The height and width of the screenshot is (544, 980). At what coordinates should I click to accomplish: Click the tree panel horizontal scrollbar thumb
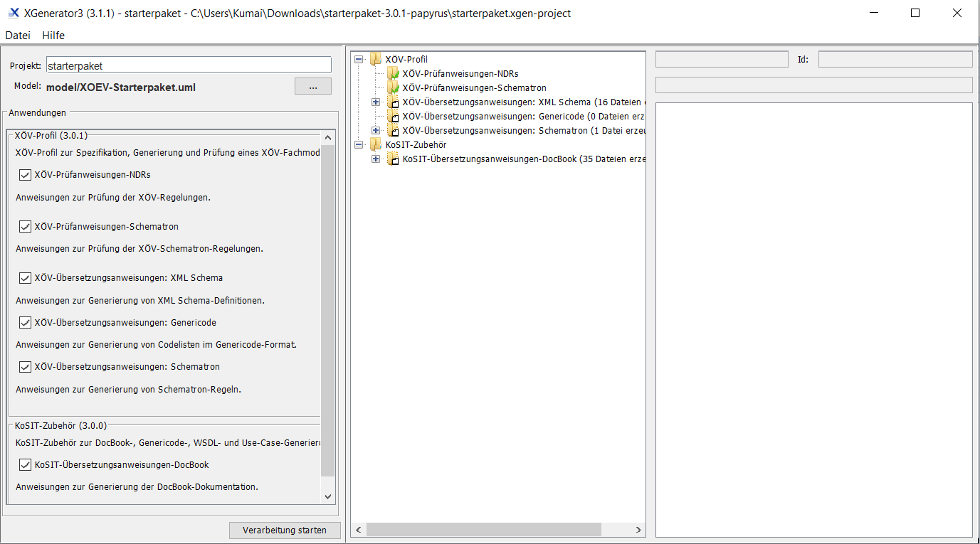coord(484,530)
